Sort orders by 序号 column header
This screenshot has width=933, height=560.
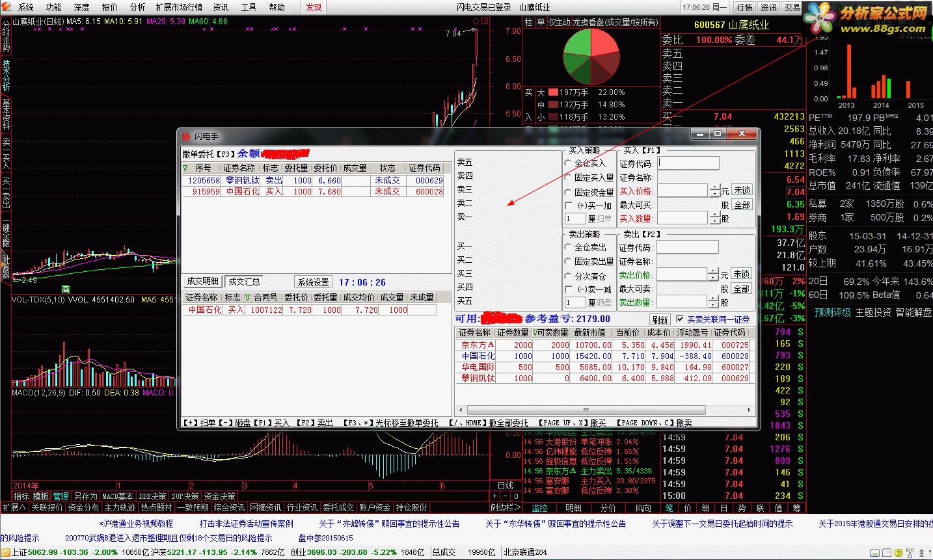tap(203, 168)
